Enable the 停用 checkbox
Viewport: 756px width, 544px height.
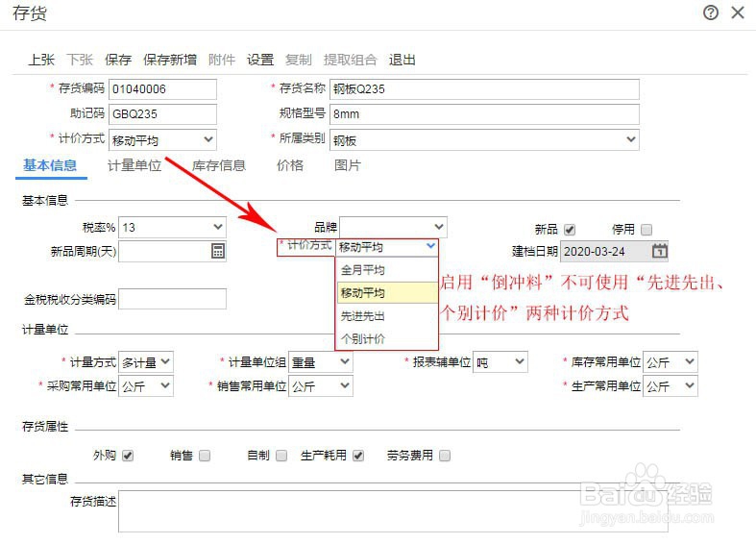[646, 230]
